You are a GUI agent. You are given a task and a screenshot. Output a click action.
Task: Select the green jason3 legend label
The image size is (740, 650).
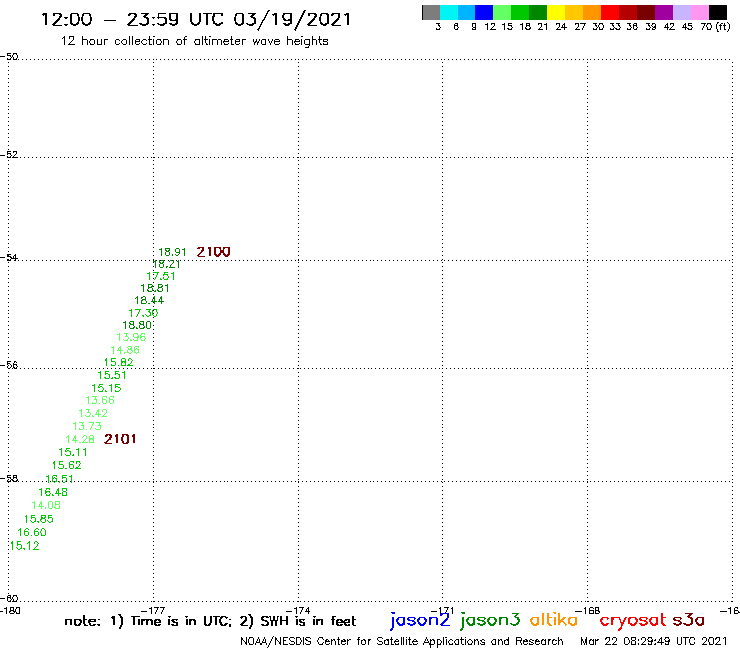point(490,620)
